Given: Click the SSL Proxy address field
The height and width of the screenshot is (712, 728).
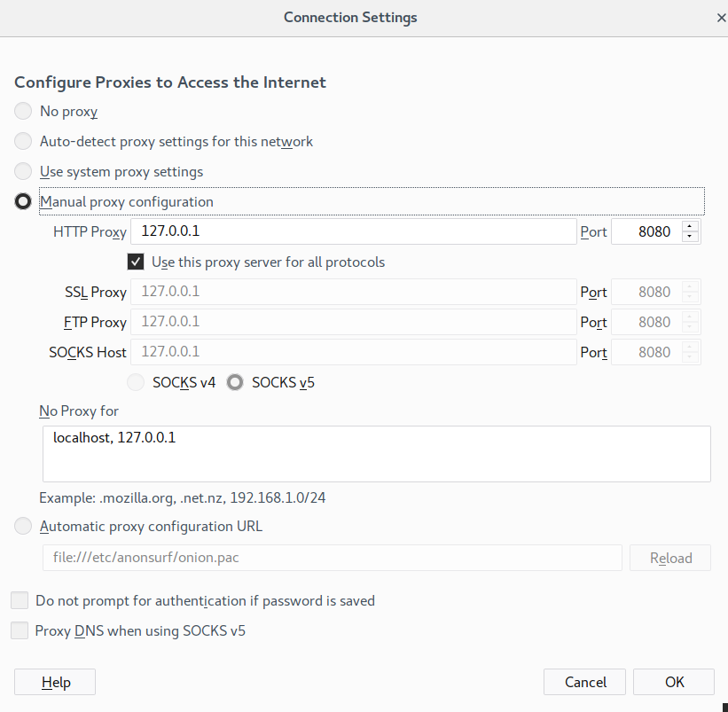Looking at the screenshot, I should point(353,292).
